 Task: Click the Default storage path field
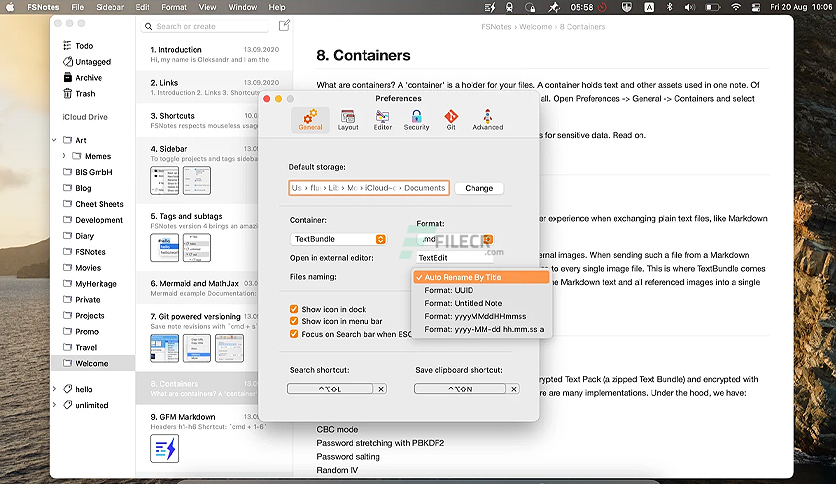(369, 188)
